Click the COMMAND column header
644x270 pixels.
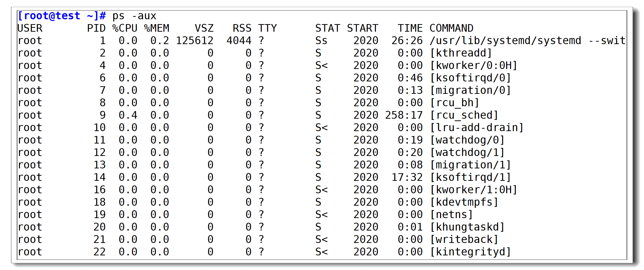pos(451,28)
